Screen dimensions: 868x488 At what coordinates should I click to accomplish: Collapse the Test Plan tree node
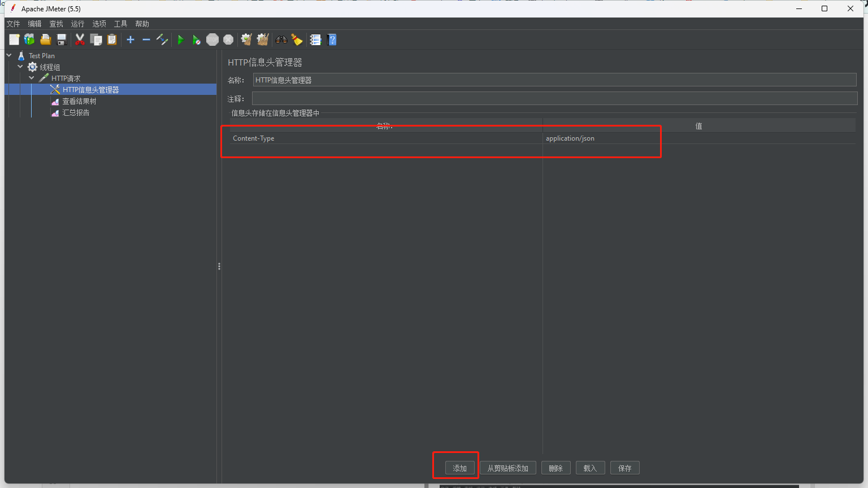[x=9, y=55]
